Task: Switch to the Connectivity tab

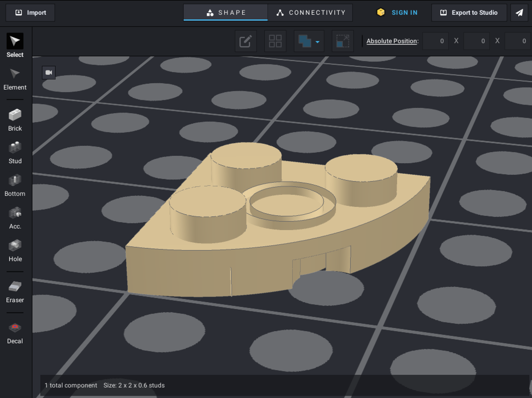Action: (x=310, y=13)
